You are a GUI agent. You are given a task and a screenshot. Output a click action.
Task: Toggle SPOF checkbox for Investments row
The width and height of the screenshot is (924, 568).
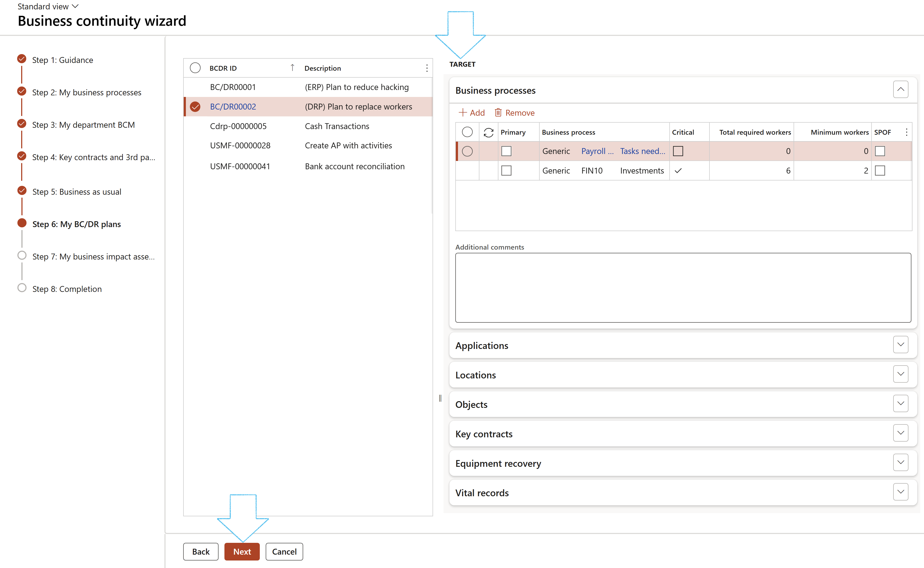pyautogui.click(x=880, y=171)
